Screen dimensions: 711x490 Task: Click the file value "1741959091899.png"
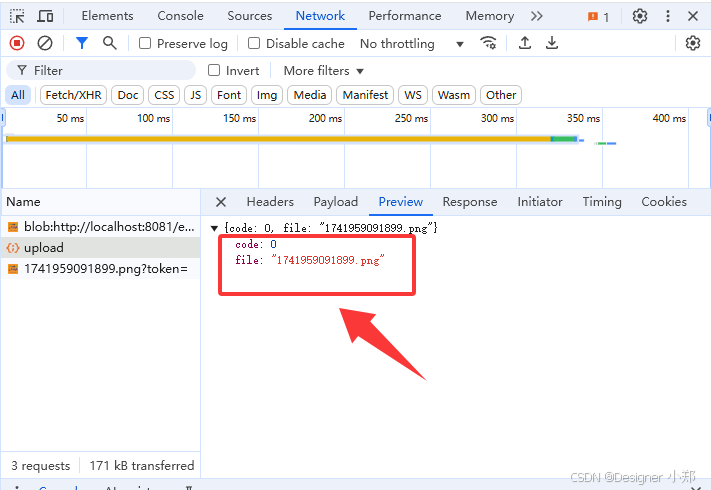[328, 260]
